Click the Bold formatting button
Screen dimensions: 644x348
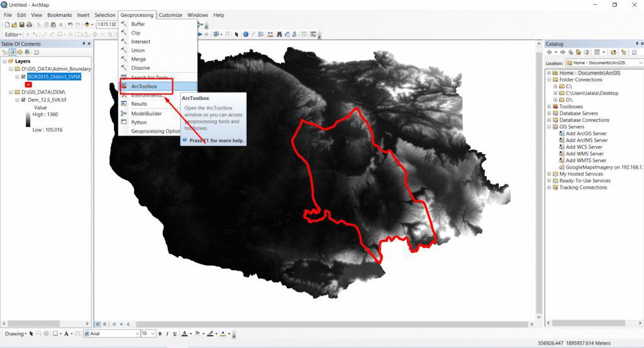click(160, 334)
